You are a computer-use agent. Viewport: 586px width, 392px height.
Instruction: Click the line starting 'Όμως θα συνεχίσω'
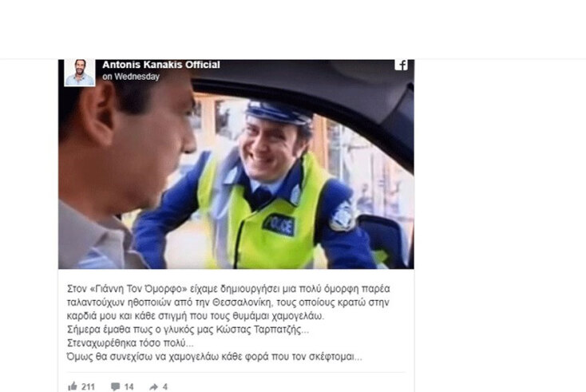(215, 357)
